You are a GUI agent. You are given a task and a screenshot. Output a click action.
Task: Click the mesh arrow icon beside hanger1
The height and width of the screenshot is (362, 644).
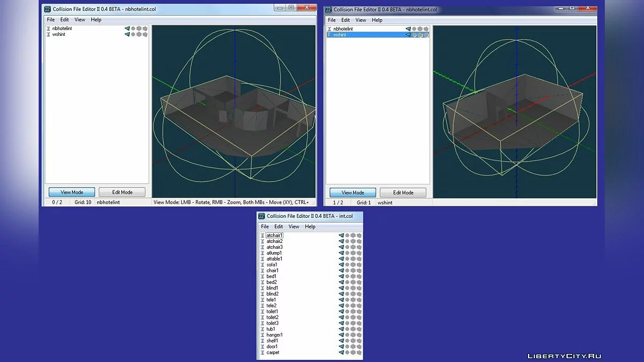341,335
